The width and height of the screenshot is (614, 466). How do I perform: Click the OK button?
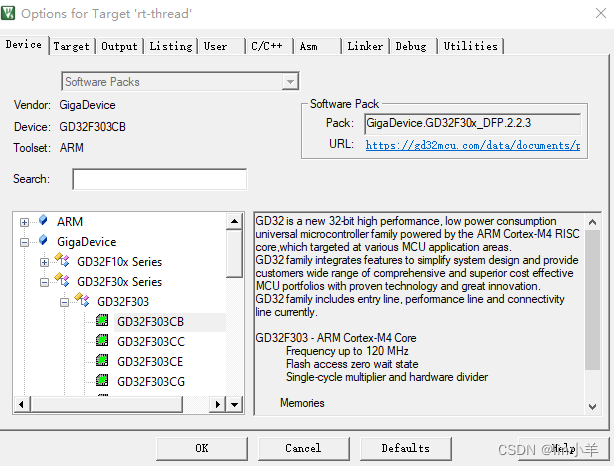coord(202,448)
